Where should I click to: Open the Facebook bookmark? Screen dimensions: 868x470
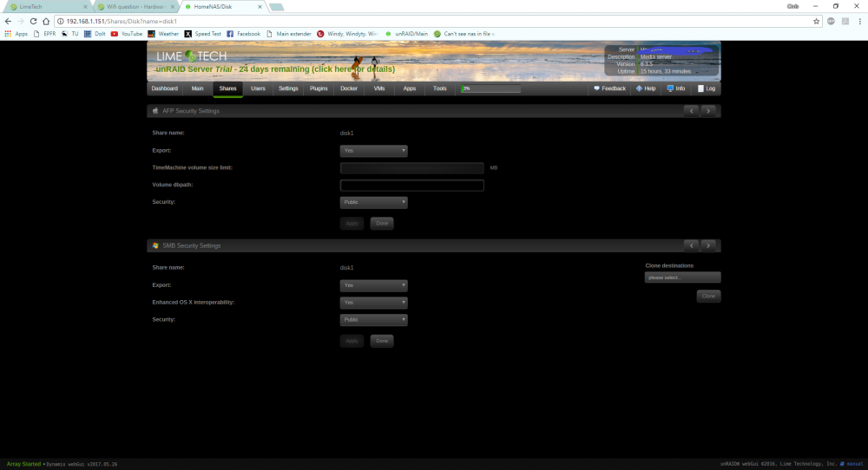(243, 34)
